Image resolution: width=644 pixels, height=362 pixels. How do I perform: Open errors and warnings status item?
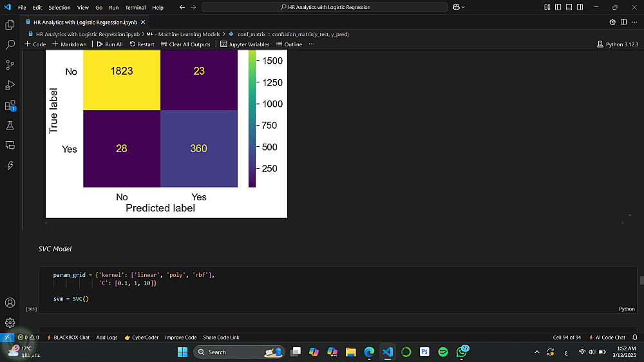tap(28, 338)
